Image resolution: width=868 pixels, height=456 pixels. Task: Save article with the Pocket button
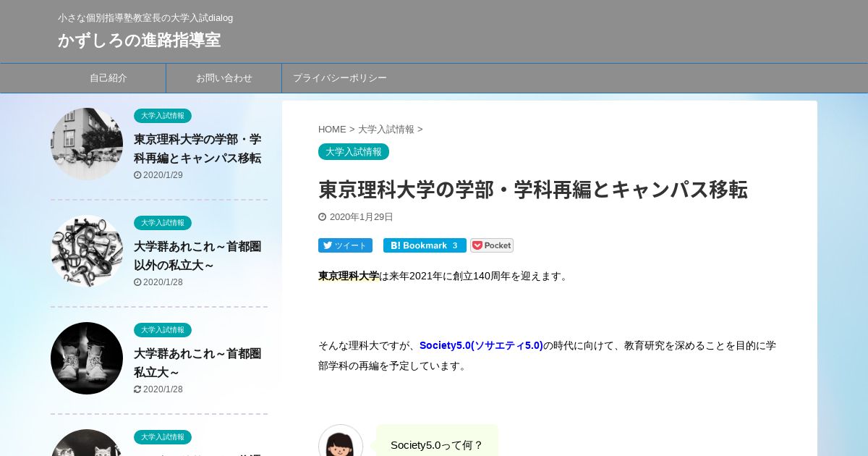pyautogui.click(x=492, y=245)
